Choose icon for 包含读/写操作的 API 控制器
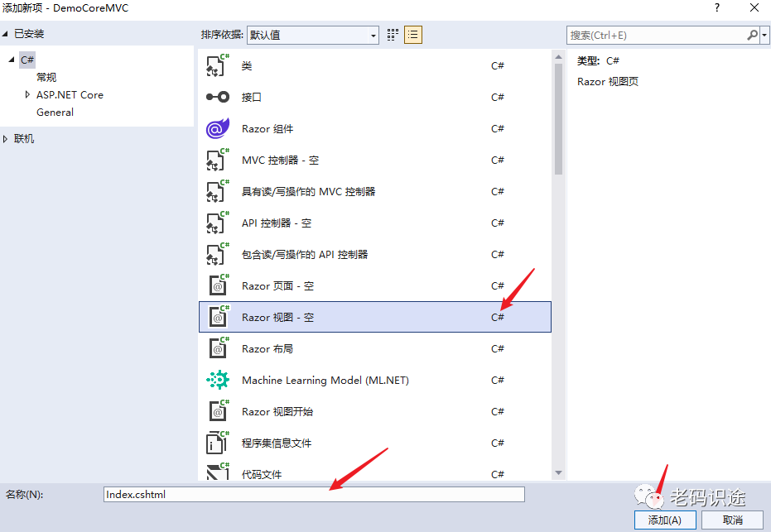The height and width of the screenshot is (532, 771). click(x=217, y=254)
